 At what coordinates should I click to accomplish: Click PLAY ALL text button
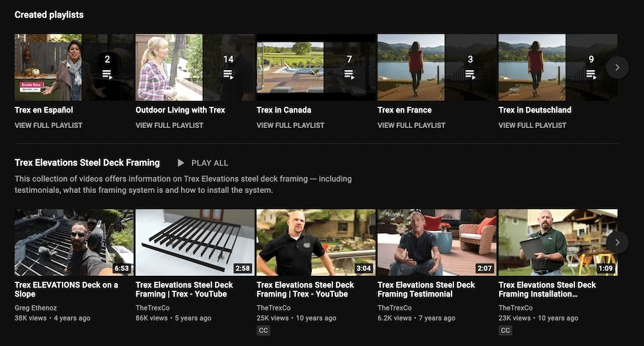pos(209,163)
